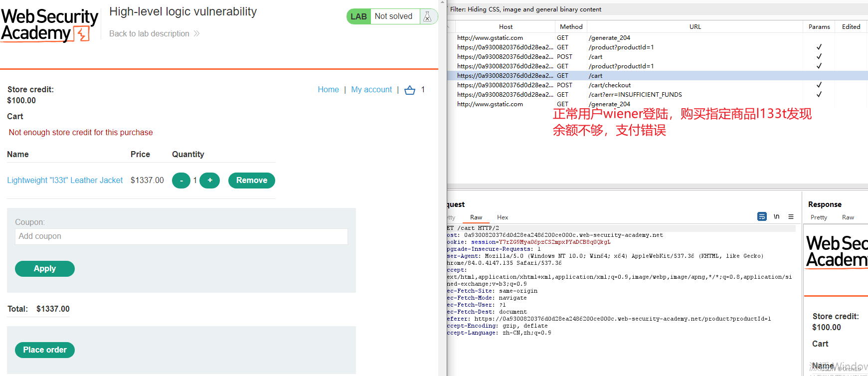Screen dimensions: 868x376
Task: Switch Request pane to Raw tab
Action: pos(476,217)
